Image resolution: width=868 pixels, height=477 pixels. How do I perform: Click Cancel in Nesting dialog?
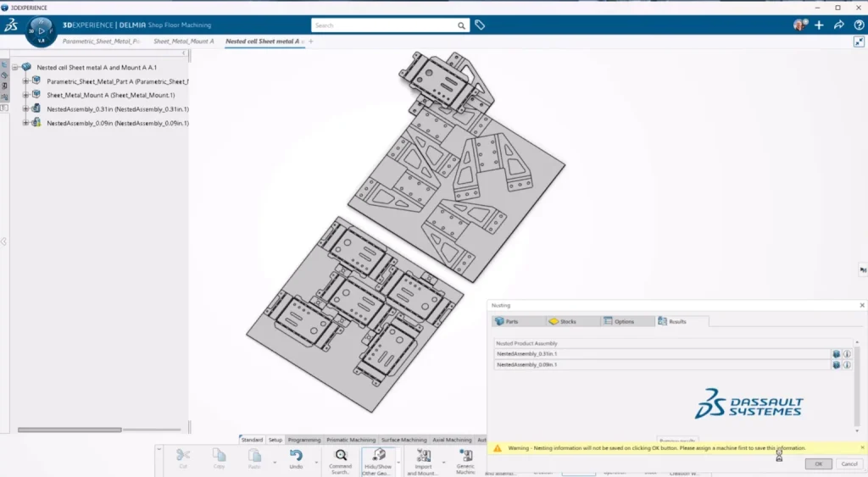[849, 463]
